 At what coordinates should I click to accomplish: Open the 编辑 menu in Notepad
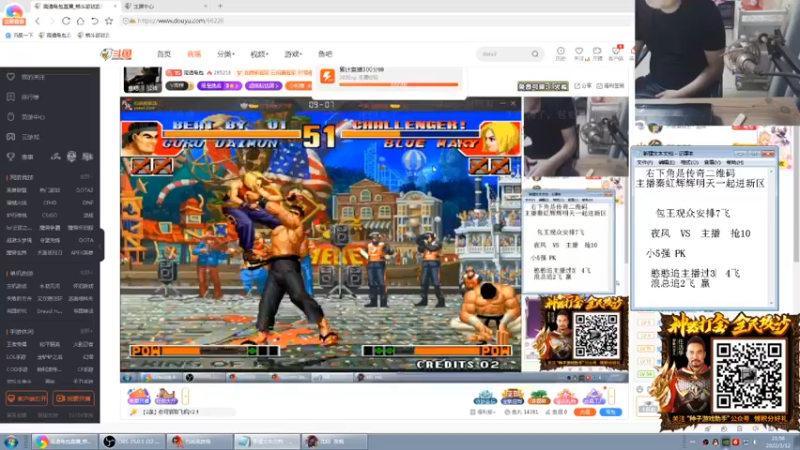[666, 162]
